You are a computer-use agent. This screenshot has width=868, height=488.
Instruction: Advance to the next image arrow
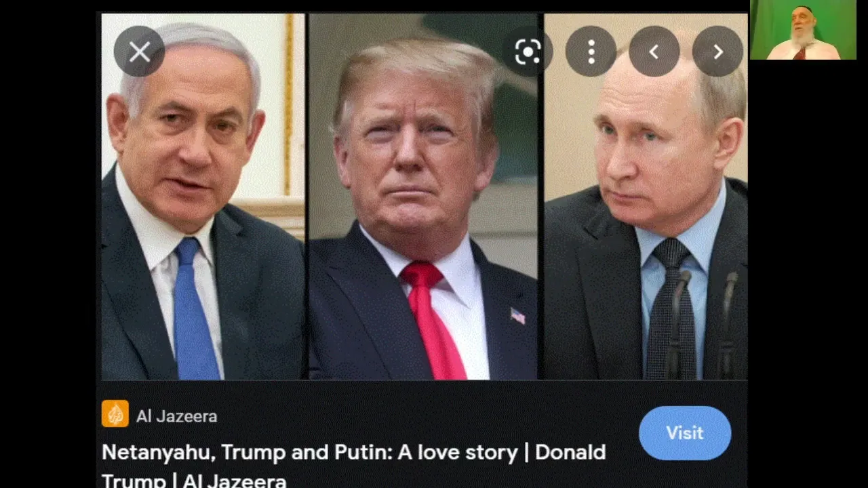tap(717, 52)
